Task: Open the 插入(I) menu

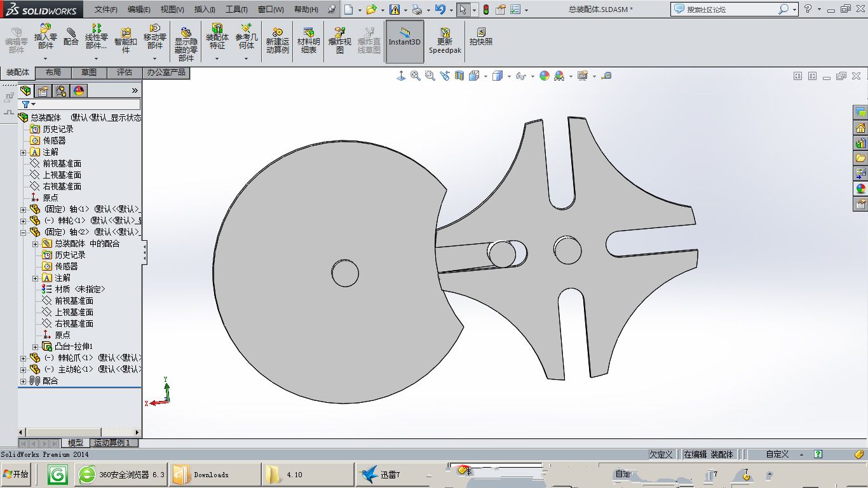Action: [205, 10]
